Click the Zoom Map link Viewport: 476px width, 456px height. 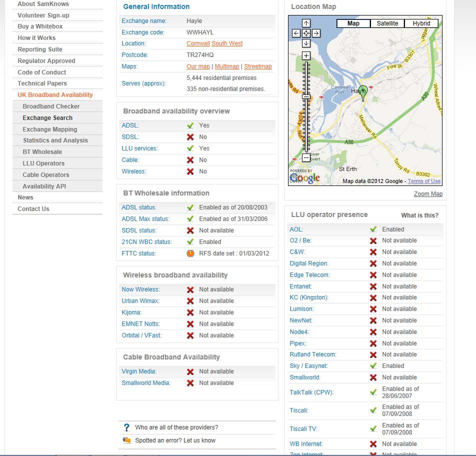tap(428, 194)
